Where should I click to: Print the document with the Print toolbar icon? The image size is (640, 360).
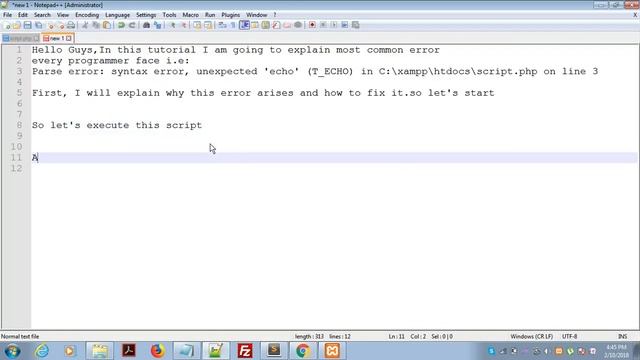click(71, 25)
